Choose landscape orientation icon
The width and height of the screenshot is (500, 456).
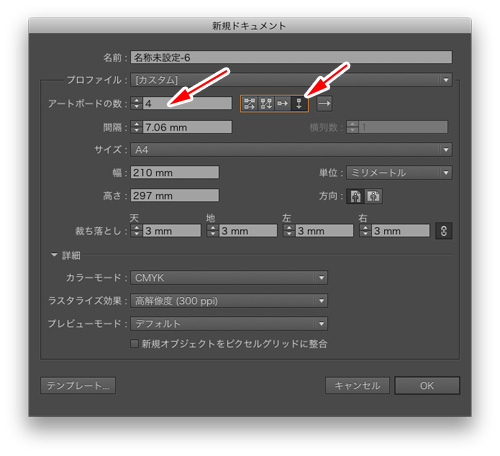[373, 196]
